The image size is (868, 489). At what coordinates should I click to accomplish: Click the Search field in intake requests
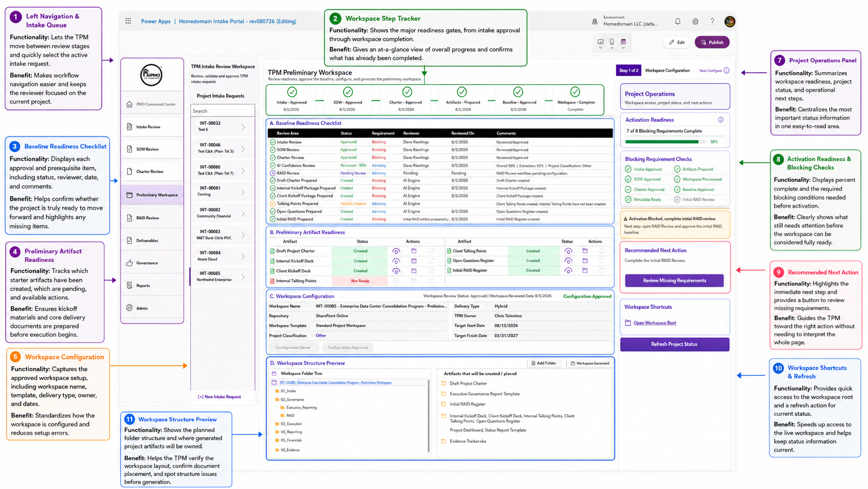[223, 111]
